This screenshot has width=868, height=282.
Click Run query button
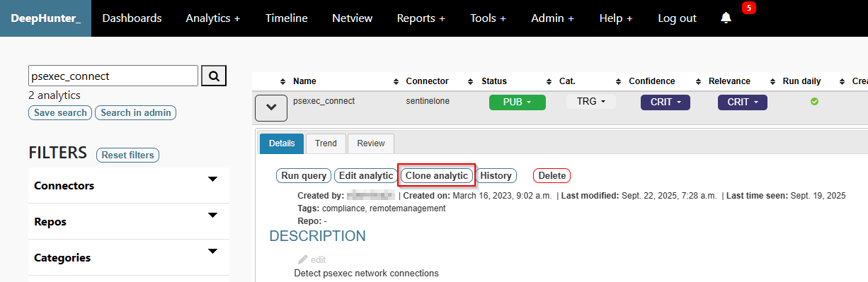tap(304, 175)
